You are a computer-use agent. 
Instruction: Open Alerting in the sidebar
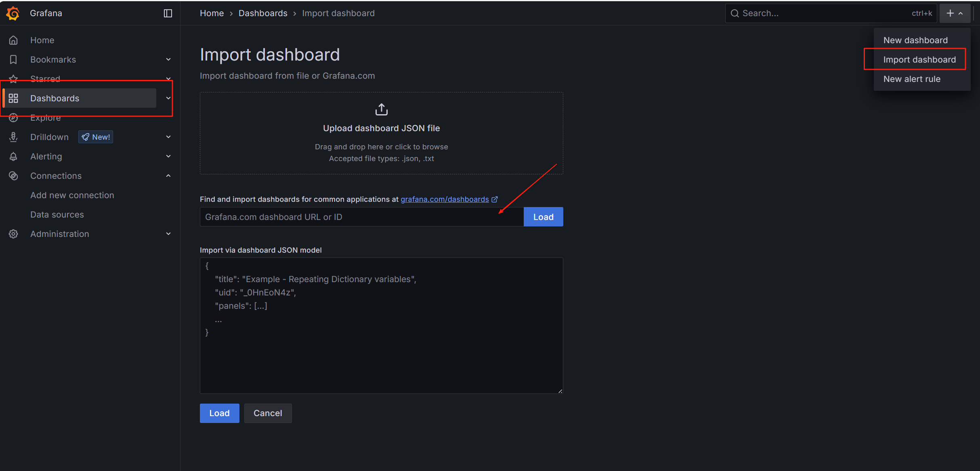(x=46, y=157)
